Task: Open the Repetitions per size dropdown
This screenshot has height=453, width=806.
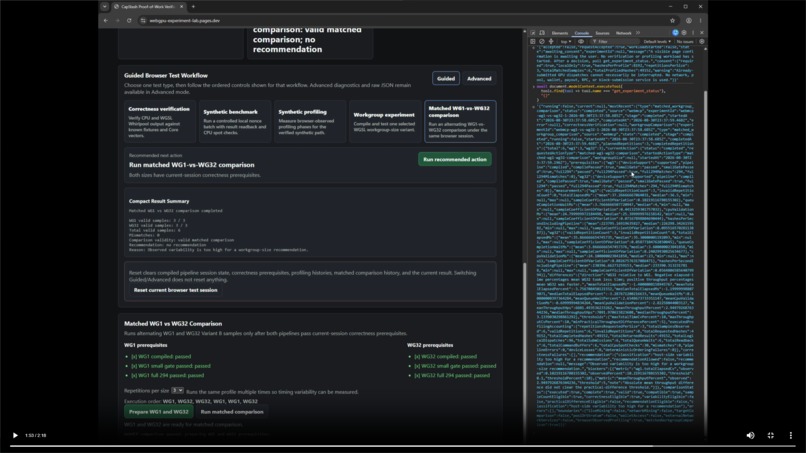Action: coord(177,391)
